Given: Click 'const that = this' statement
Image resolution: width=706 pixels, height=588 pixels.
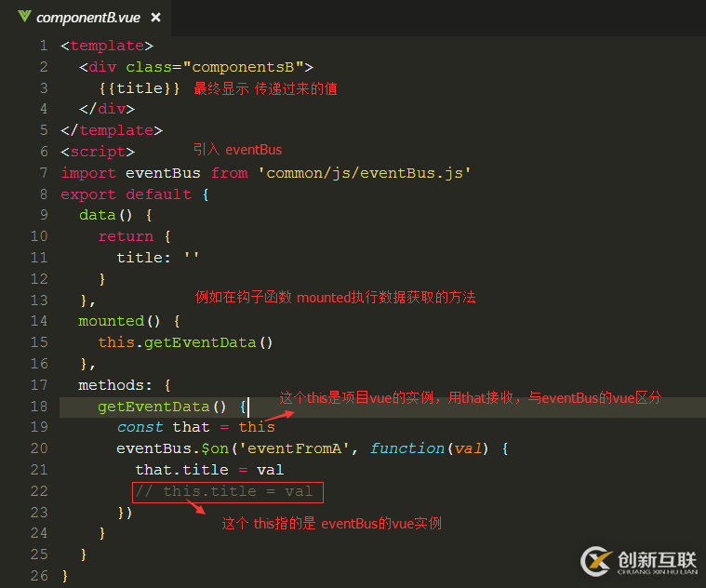Looking at the screenshot, I should click(x=196, y=427).
